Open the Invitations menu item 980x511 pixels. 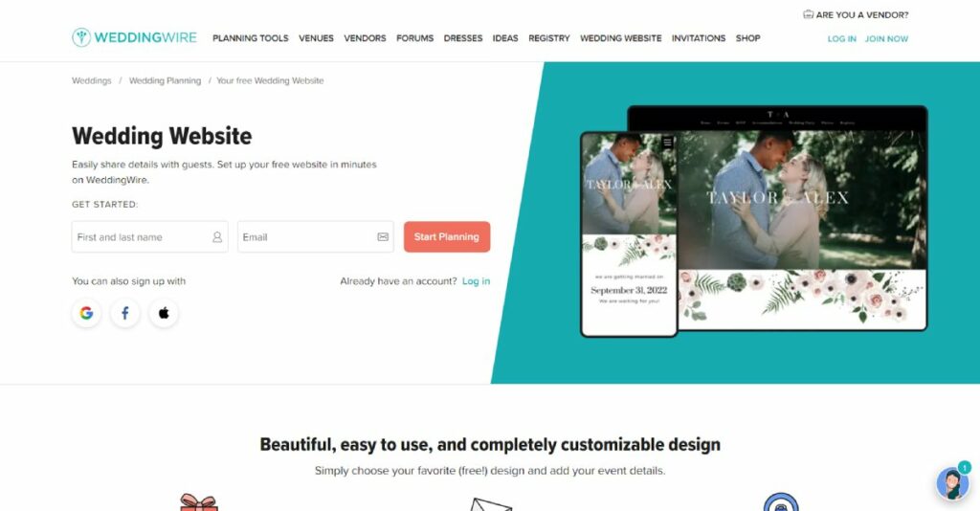698,38
